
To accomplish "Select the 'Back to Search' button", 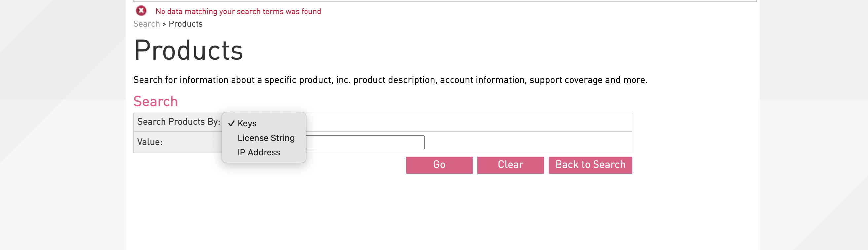I will point(590,165).
